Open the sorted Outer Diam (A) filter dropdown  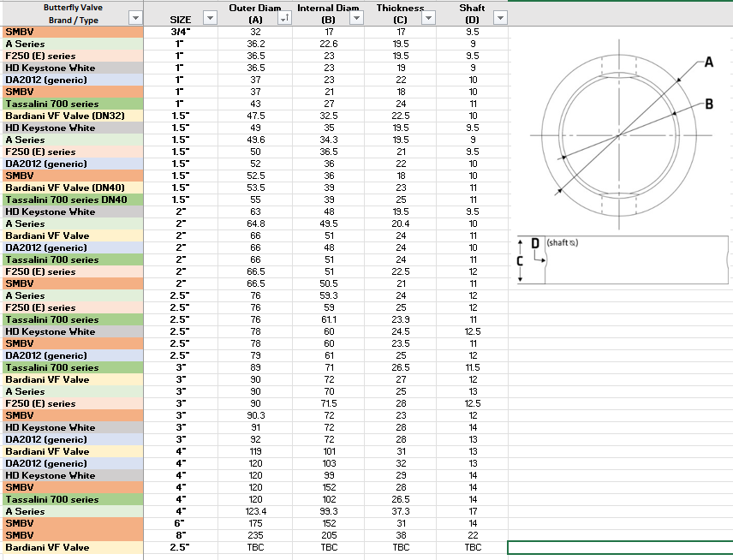coord(284,18)
